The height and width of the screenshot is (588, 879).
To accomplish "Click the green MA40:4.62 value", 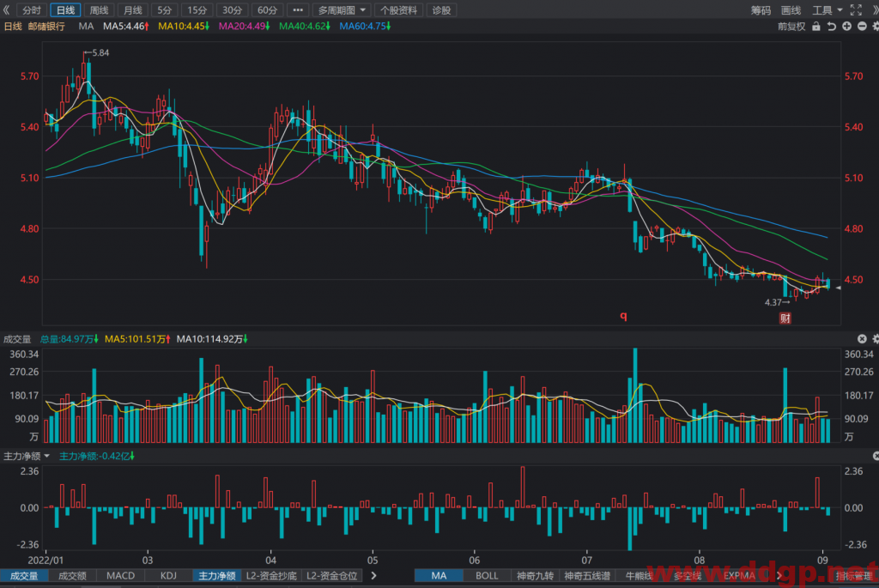I will pos(305,27).
